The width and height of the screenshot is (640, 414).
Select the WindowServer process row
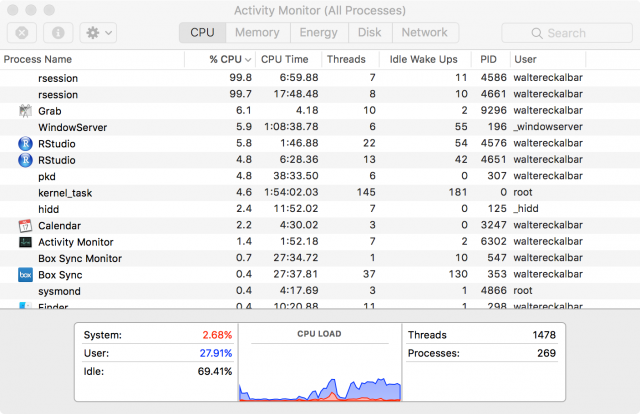[x=320, y=127]
